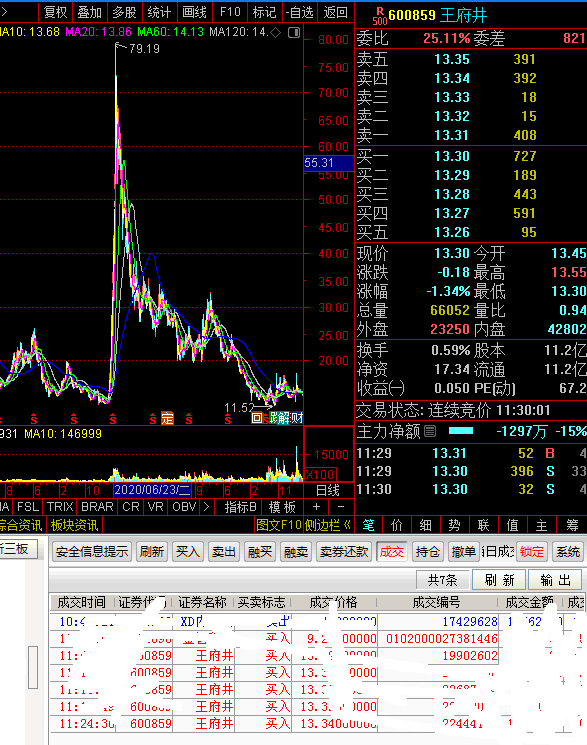Open the 标记 mark option
The height and width of the screenshot is (745, 587).
click(264, 12)
